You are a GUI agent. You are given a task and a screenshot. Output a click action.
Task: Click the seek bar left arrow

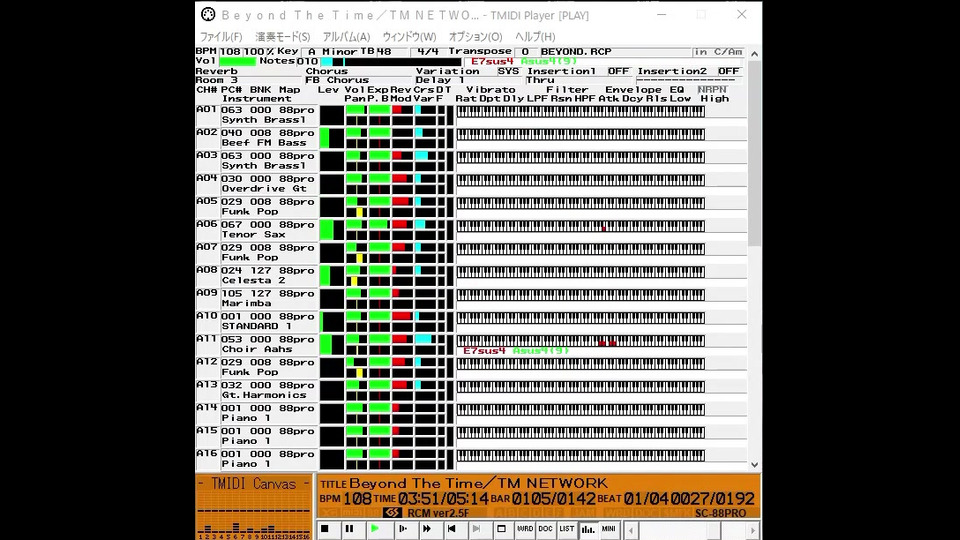631,530
